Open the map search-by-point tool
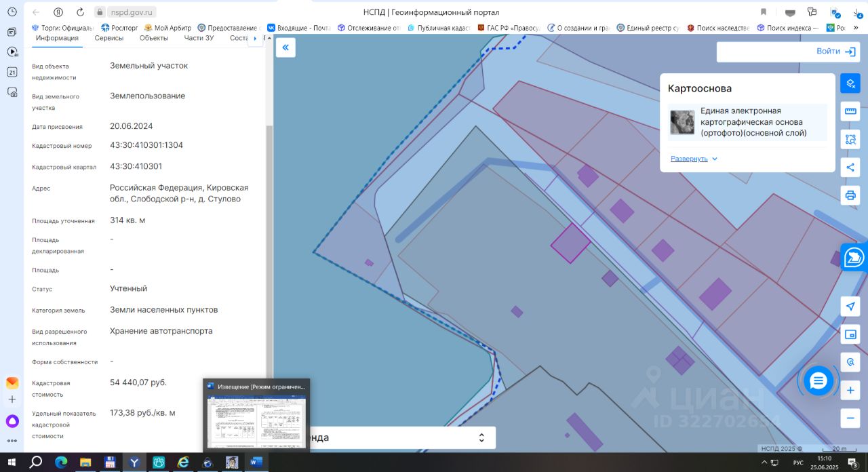868x472 pixels. (x=850, y=362)
